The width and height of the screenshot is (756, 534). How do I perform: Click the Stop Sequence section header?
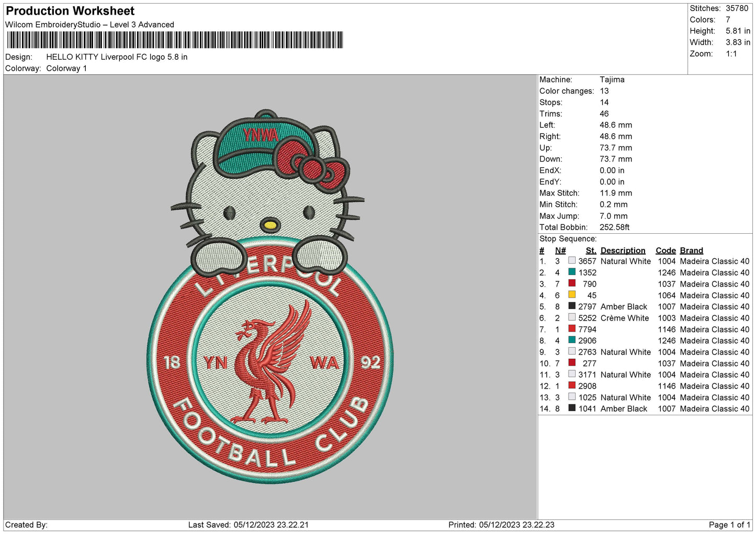[568, 238]
